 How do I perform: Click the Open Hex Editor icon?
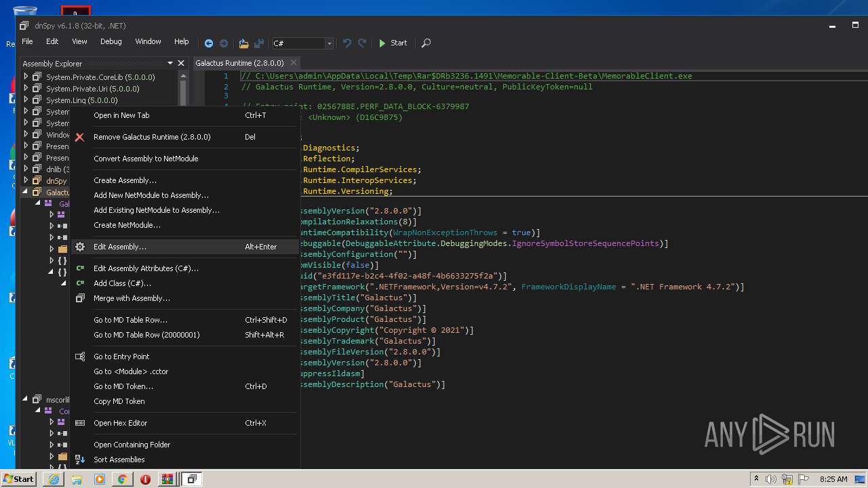click(x=80, y=423)
